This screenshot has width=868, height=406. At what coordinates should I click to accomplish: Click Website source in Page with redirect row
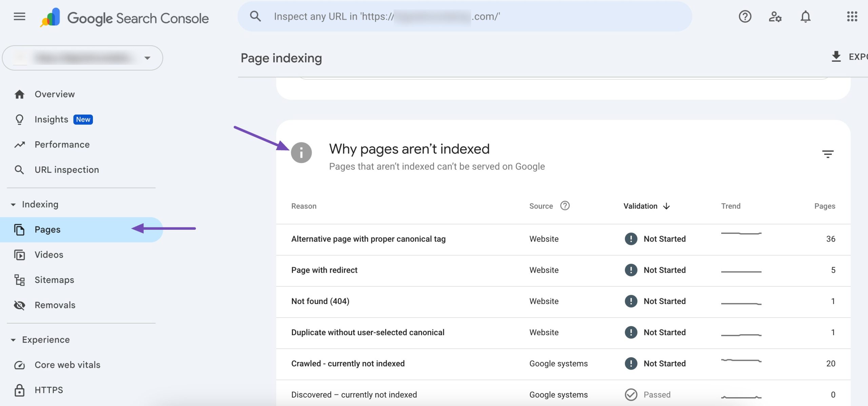coord(544,270)
